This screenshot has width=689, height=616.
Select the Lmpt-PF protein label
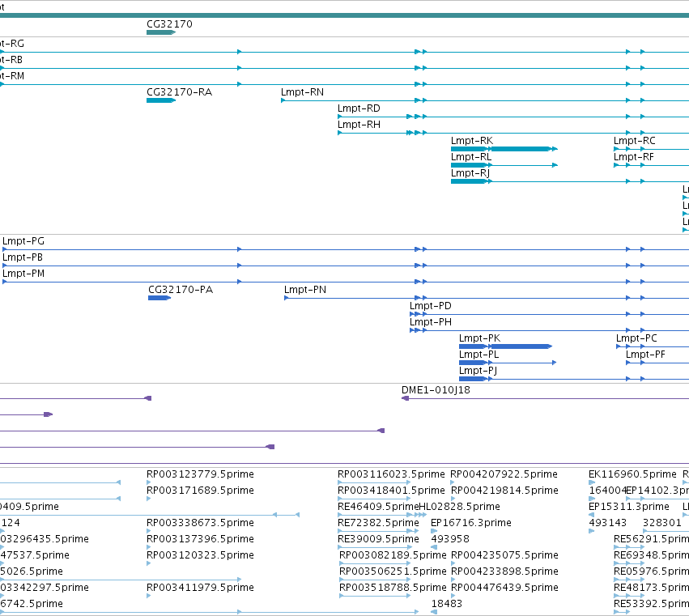tap(645, 355)
